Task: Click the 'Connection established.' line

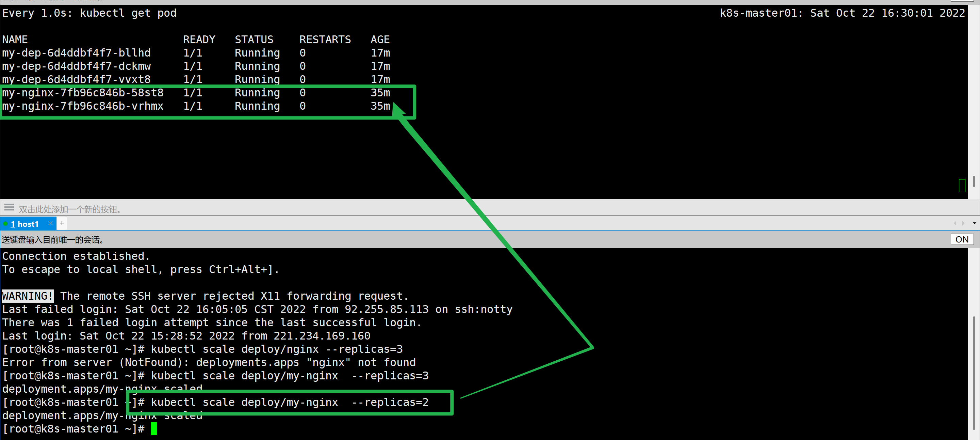Action: (x=76, y=256)
